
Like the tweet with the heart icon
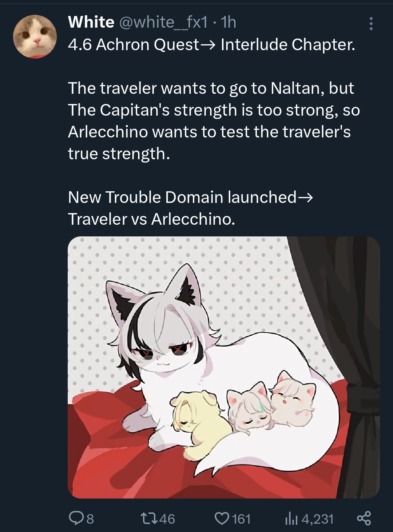pyautogui.click(x=222, y=518)
